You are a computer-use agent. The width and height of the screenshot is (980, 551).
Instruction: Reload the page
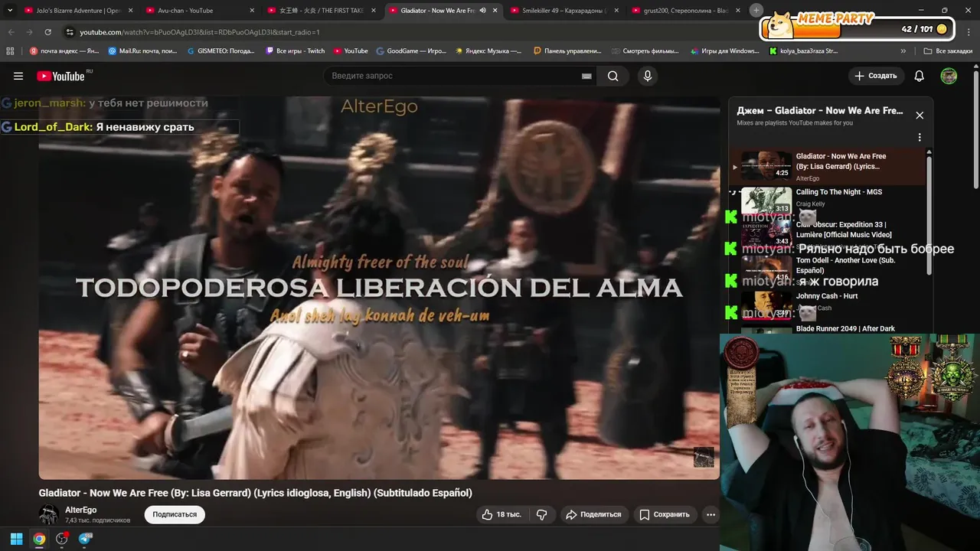click(47, 32)
